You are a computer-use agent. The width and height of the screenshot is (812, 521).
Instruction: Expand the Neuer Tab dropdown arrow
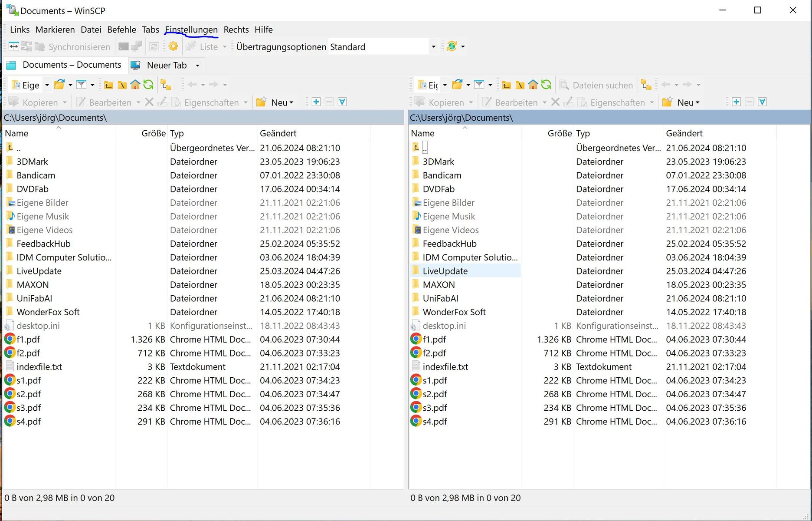[197, 66]
